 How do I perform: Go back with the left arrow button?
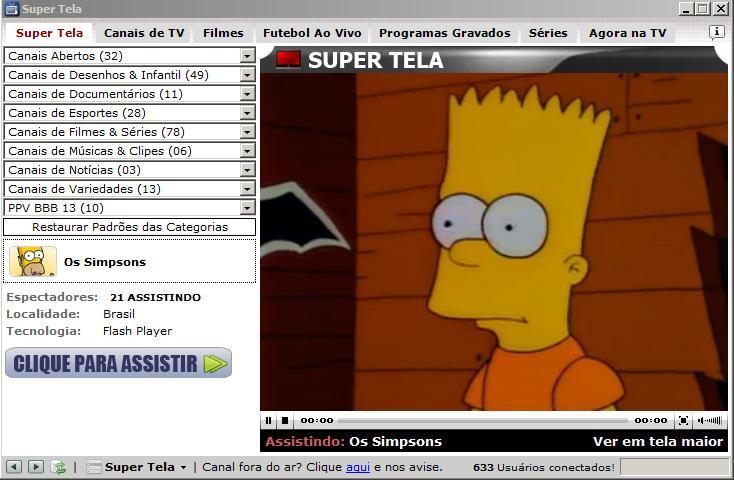click(x=14, y=467)
